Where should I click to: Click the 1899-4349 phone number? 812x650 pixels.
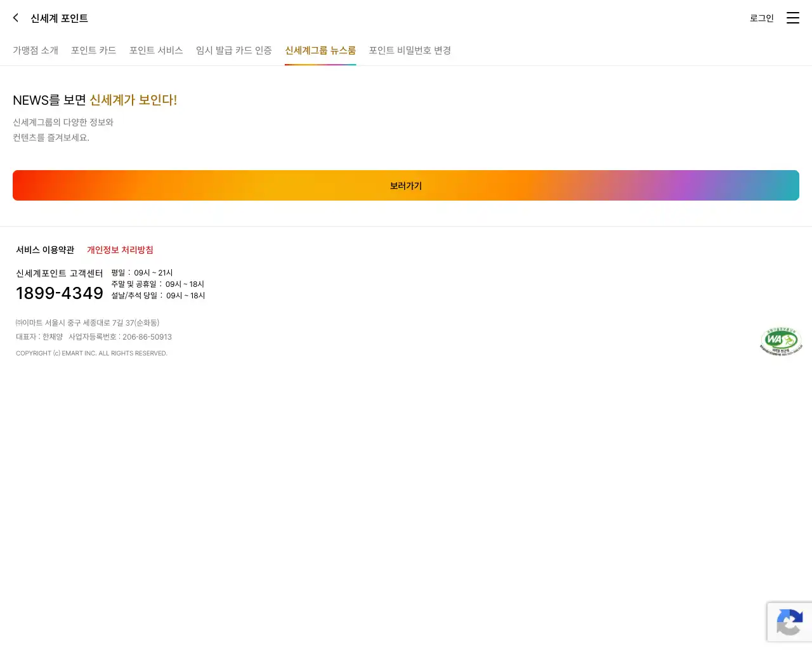[60, 293]
